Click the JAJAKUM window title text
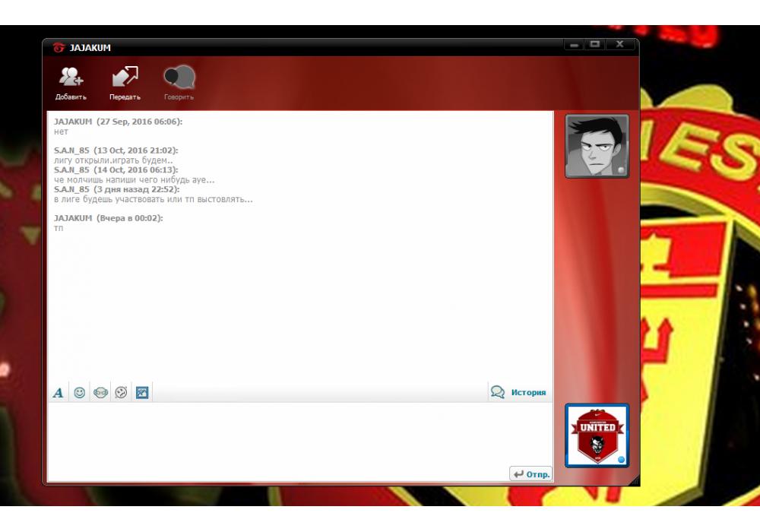This screenshot has width=760, height=532. [x=90, y=48]
